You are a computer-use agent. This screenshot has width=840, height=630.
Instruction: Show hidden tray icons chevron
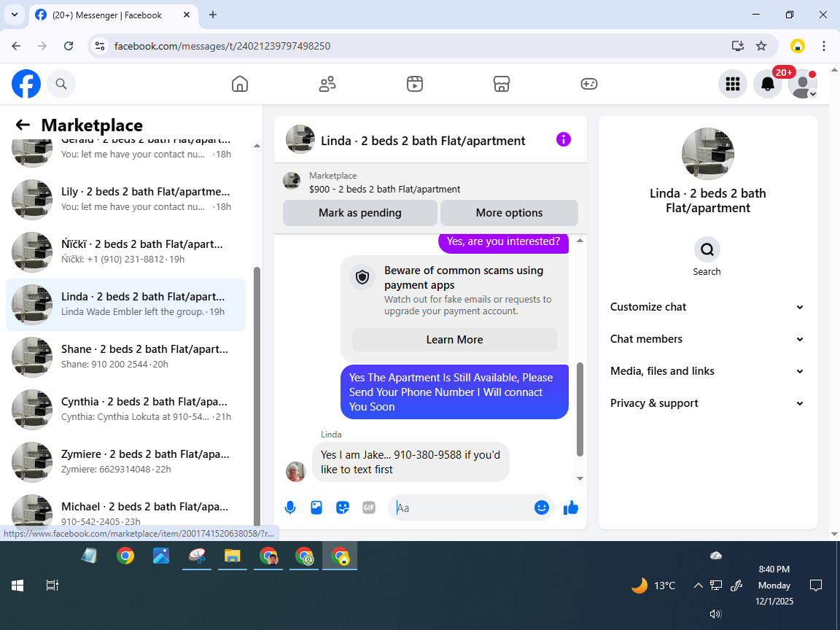[698, 586]
